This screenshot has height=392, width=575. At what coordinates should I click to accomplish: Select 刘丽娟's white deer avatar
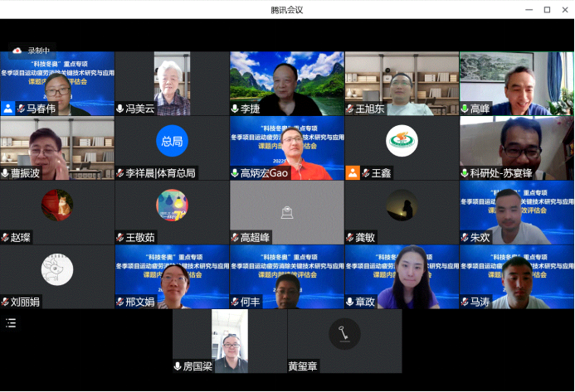pos(57,269)
